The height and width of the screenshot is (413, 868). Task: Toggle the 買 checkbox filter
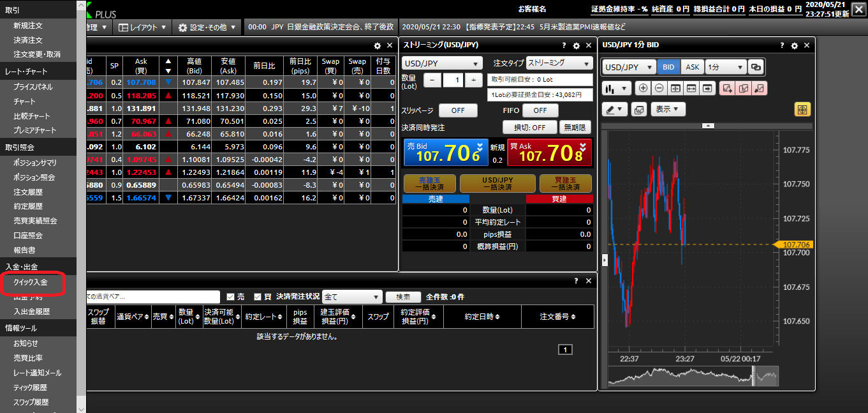pos(258,297)
